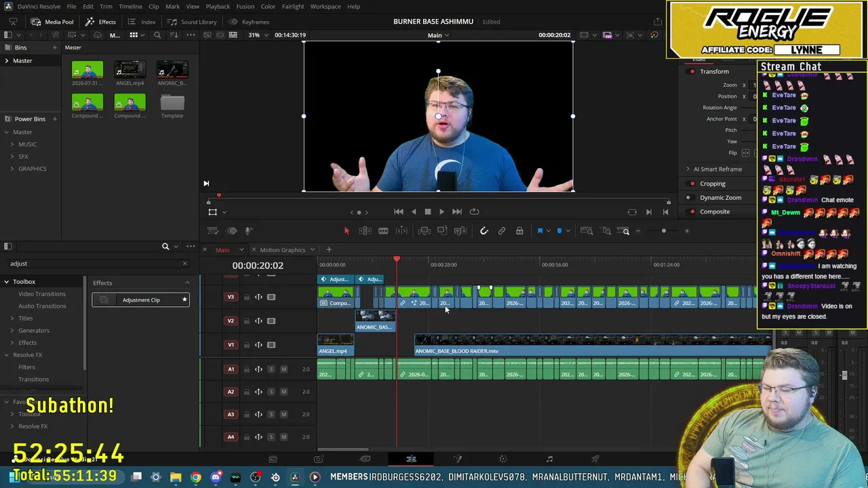
Task: Add a blue marker at playhead
Action: click(559, 231)
